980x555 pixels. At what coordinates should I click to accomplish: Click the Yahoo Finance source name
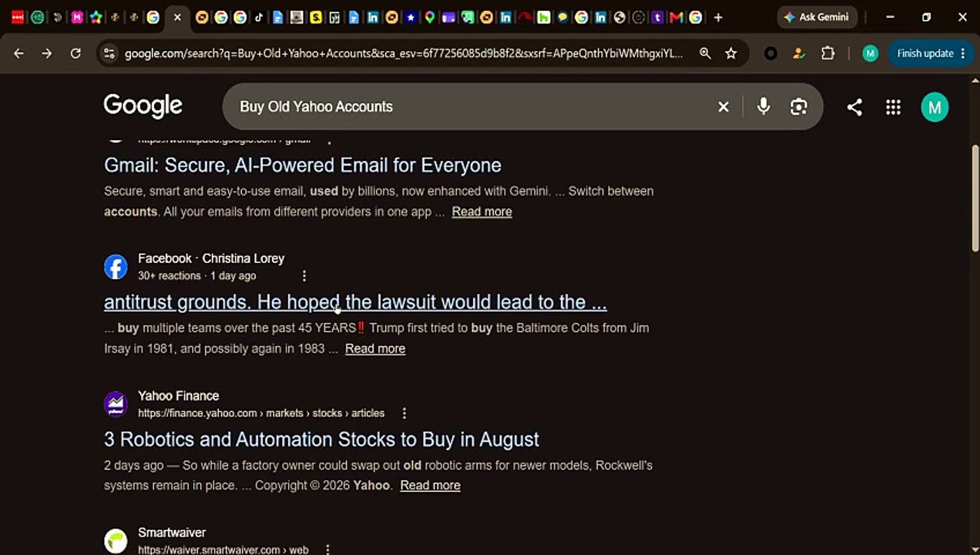[178, 395]
